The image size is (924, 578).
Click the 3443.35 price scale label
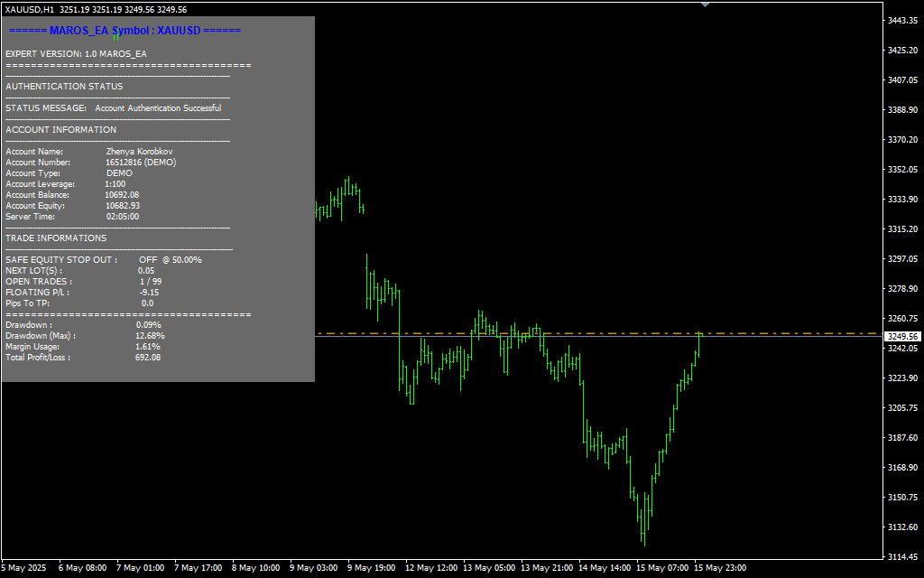pos(901,21)
